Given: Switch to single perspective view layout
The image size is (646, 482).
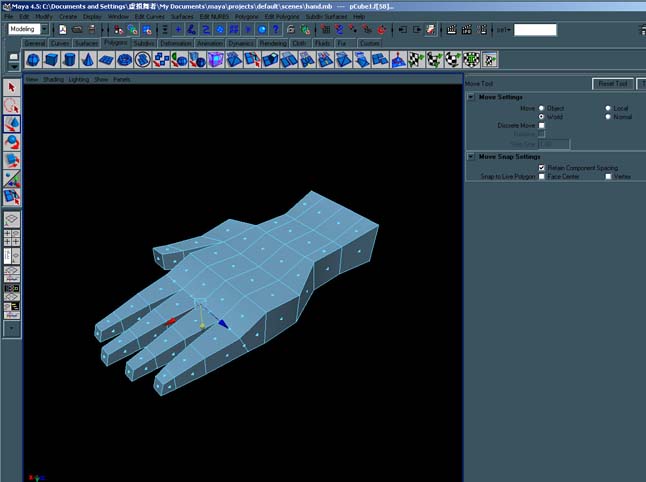Looking at the screenshot, I should (12, 220).
